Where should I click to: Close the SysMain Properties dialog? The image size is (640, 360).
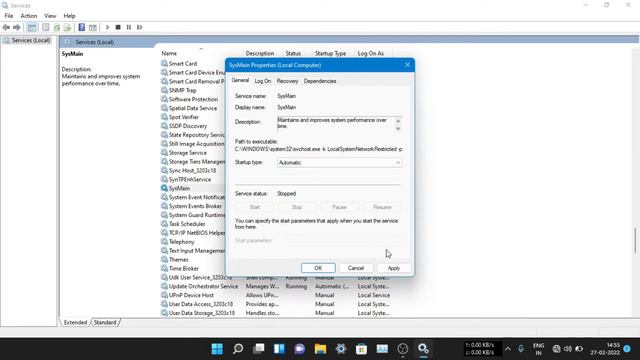407,65
